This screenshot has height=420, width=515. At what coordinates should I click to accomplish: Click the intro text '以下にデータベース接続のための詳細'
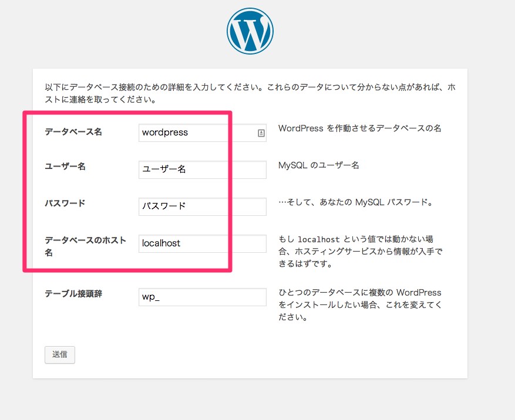tap(250, 93)
